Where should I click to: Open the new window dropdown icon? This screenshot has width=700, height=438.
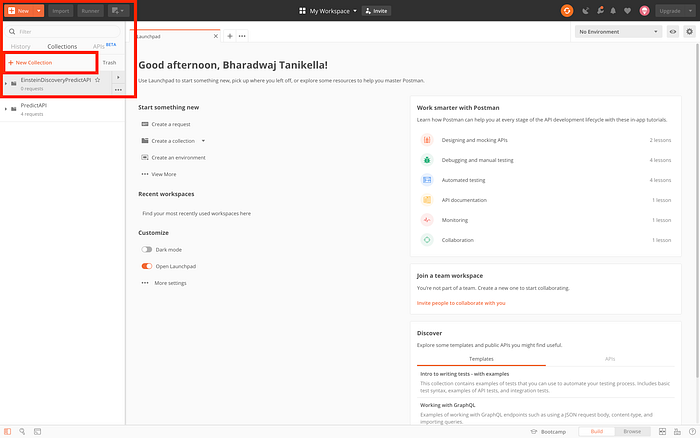point(118,11)
